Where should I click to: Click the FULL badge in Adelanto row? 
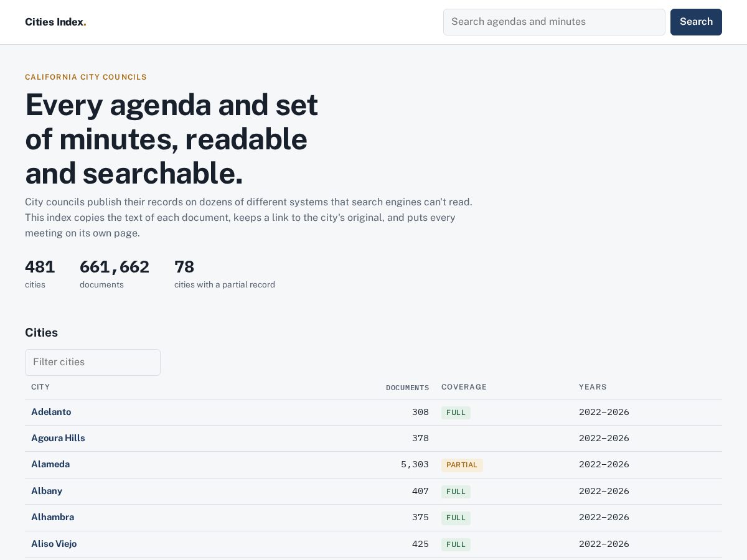(456, 413)
